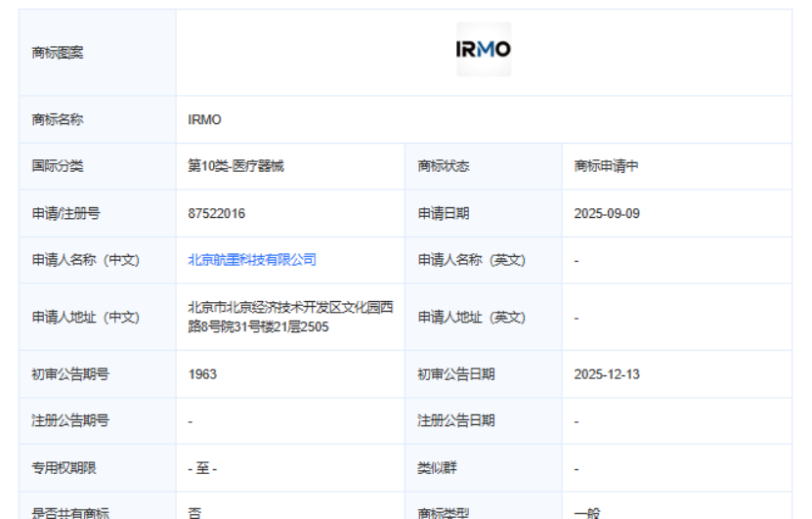Click the 申请人名称（中文） label
This screenshot has width=812, height=519.
(85, 260)
